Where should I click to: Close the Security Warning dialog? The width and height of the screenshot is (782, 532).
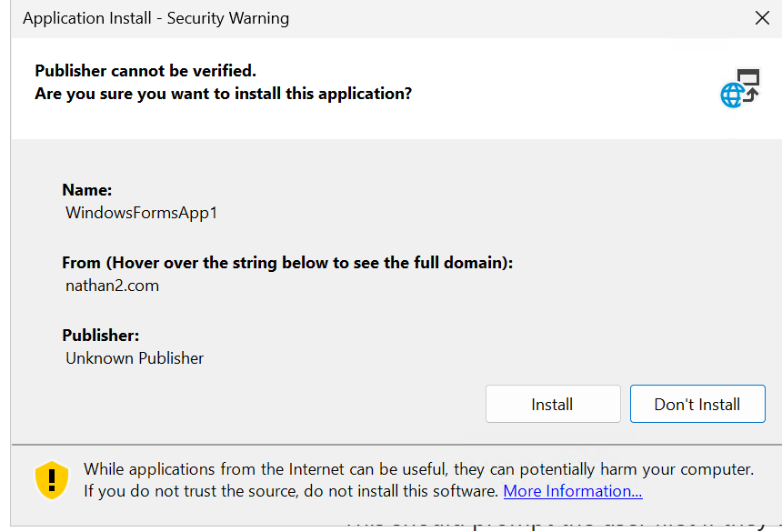pyautogui.click(x=762, y=18)
